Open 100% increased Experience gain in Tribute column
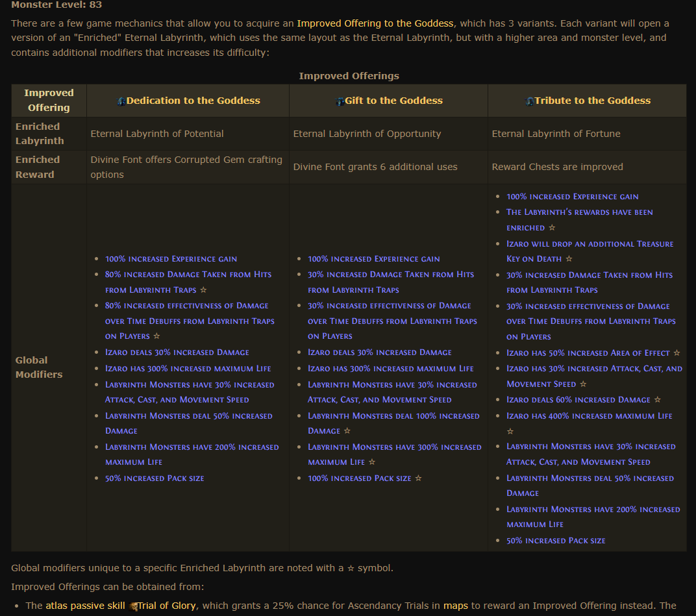The image size is (696, 616). coord(573,197)
